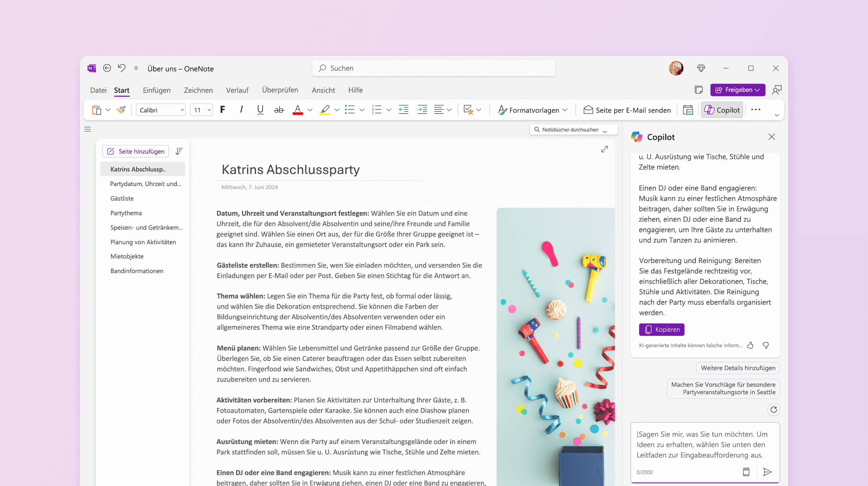868x486 pixels.
Task: Expand the highlight color picker arrow
Action: pos(337,110)
